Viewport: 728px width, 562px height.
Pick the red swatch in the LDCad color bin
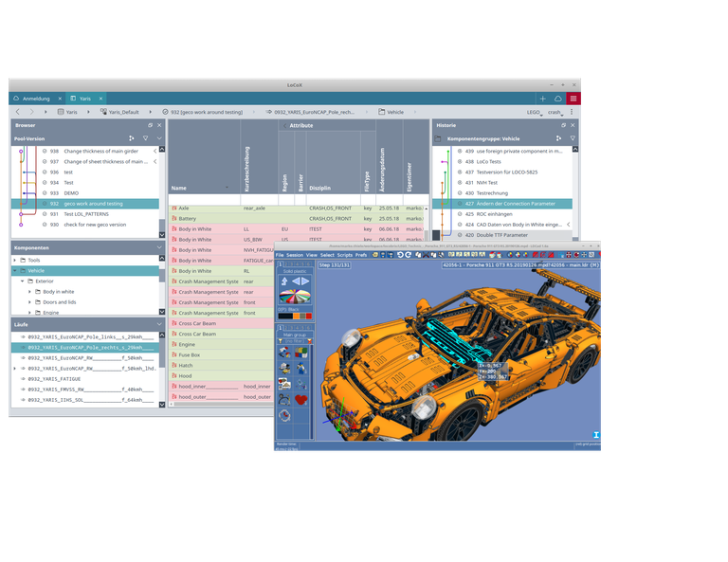(309, 316)
